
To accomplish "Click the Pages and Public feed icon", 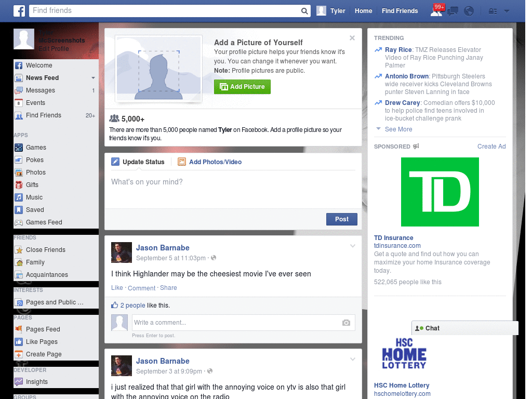I will click(x=19, y=302).
